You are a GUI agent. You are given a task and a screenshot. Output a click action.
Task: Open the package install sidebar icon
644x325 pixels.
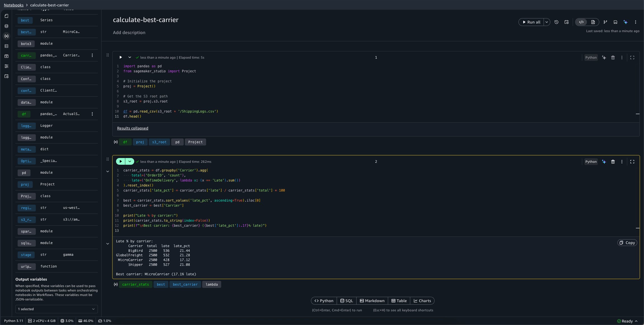pyautogui.click(x=6, y=56)
